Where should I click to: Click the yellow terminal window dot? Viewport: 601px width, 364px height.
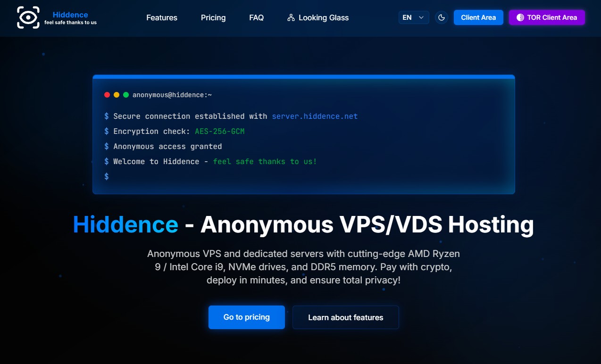click(117, 95)
